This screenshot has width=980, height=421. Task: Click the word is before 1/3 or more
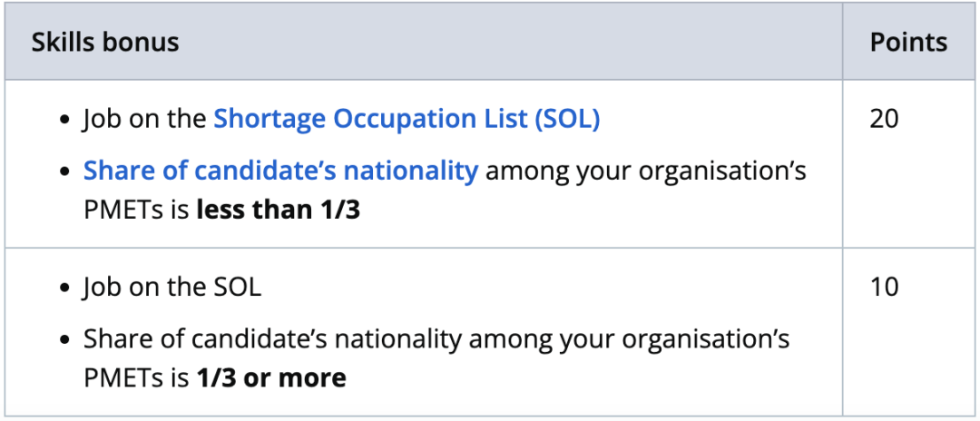179,377
